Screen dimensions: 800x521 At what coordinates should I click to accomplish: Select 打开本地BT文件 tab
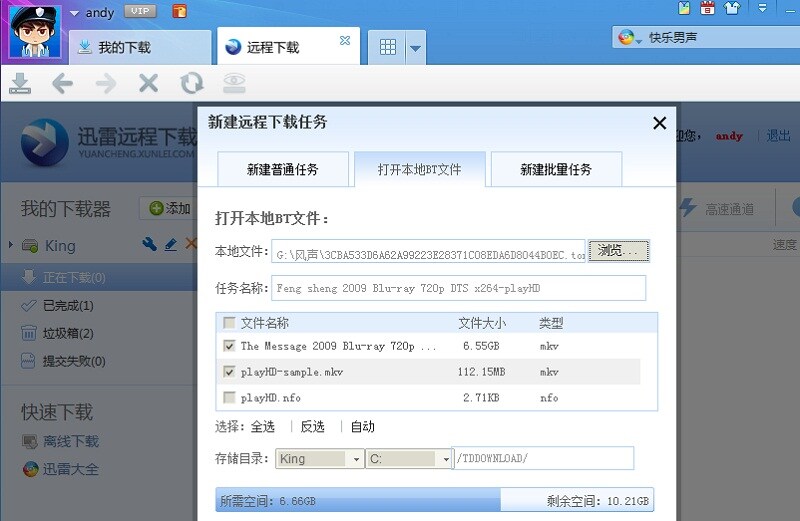pyautogui.click(x=419, y=169)
